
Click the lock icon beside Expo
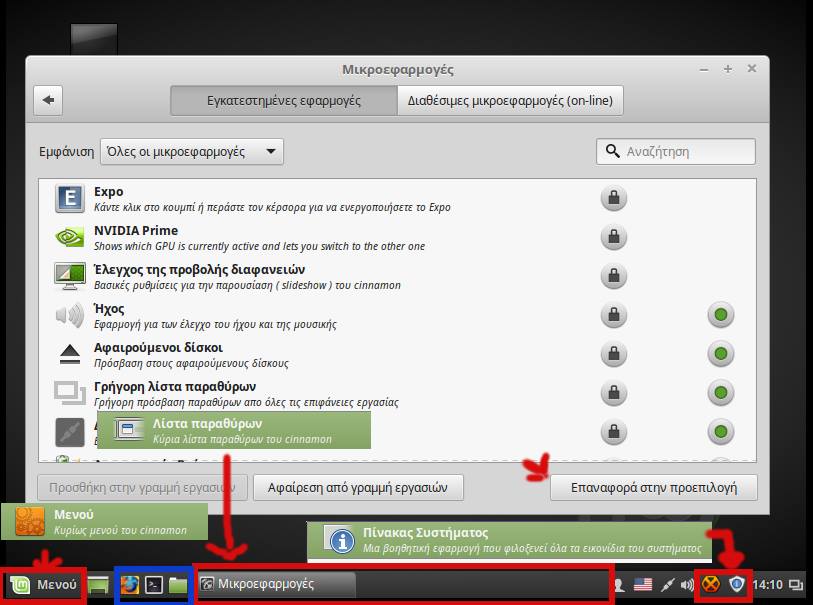[613, 199]
